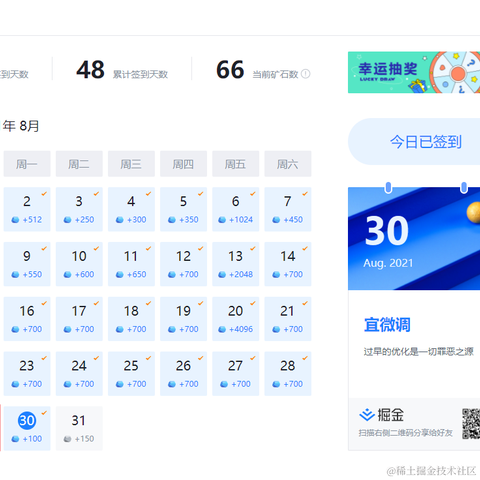Click upcoming day 31 with +150
Image resolution: width=480 pixels, height=480 pixels.
79,428
